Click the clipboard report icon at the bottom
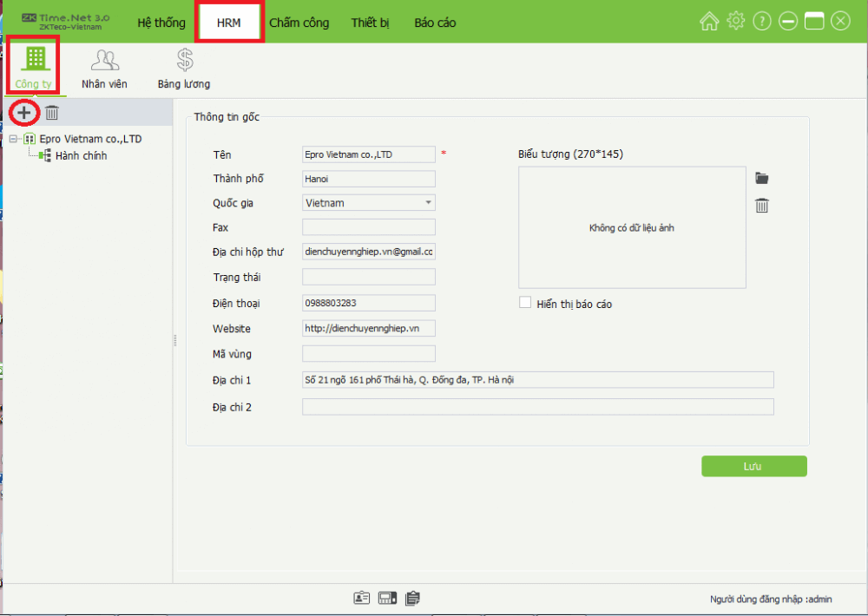 [411, 598]
